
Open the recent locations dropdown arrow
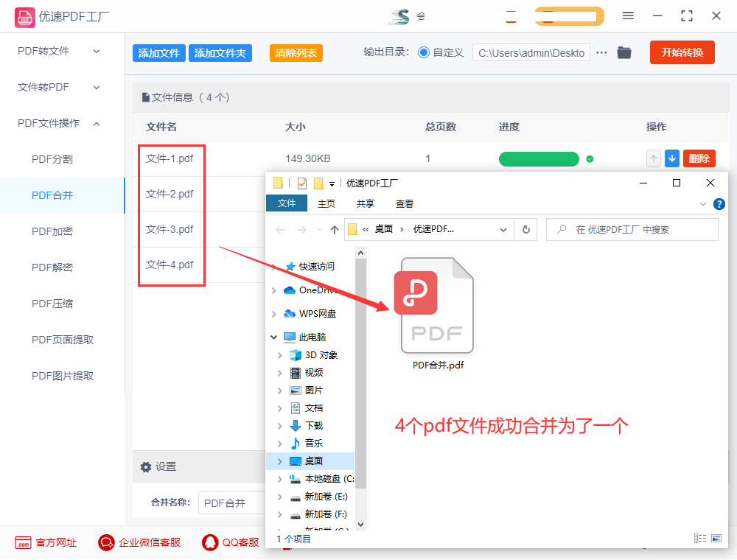(319, 230)
